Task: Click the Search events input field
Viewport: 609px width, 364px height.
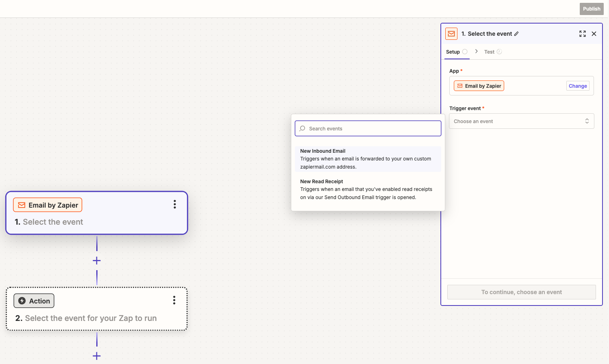Action: pyautogui.click(x=372, y=128)
